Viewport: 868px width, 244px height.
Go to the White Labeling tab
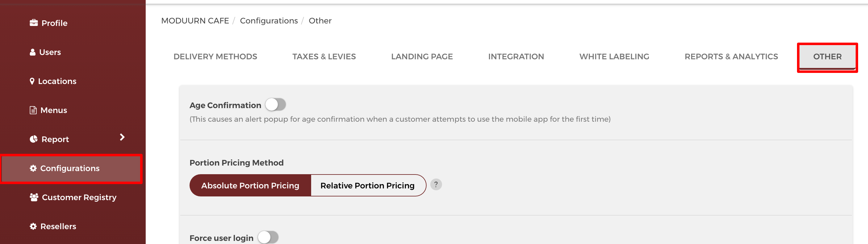[x=614, y=57]
